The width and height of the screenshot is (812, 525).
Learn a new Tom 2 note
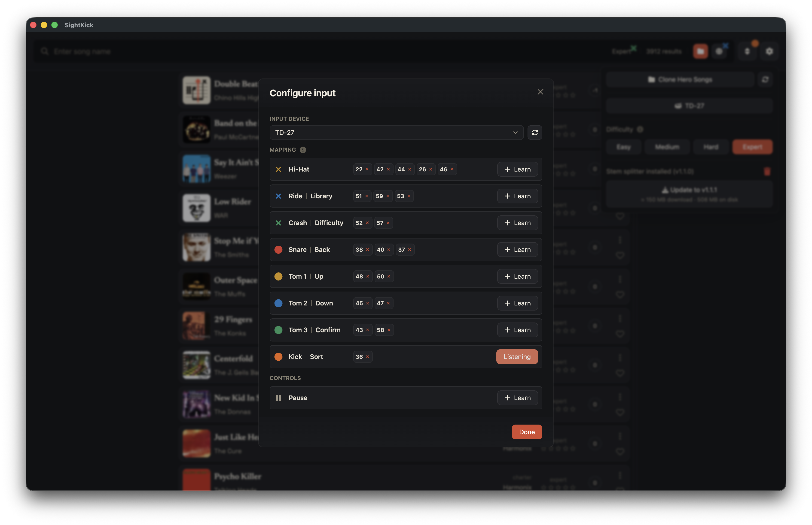[x=517, y=303]
